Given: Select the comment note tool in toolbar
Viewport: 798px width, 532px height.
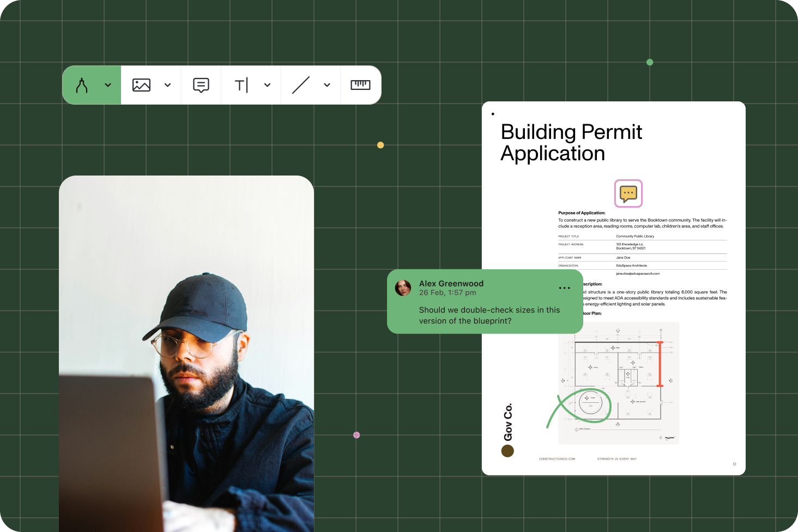Looking at the screenshot, I should [201, 85].
